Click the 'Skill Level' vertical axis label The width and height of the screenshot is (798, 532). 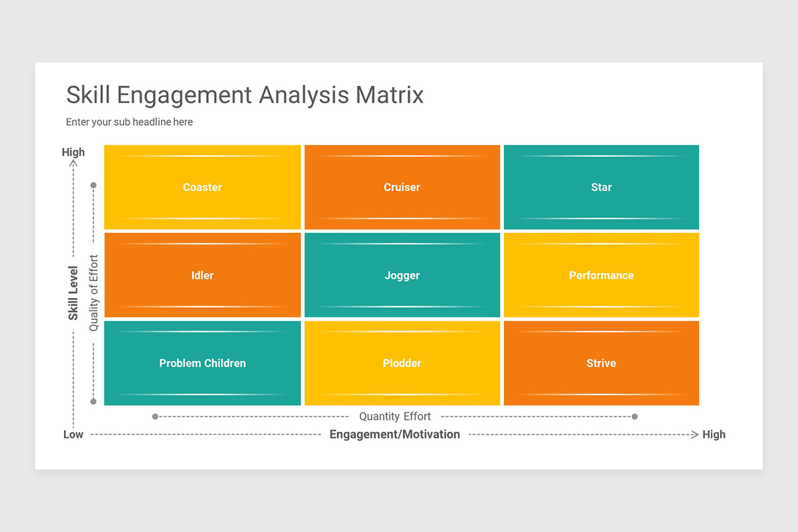point(73,293)
